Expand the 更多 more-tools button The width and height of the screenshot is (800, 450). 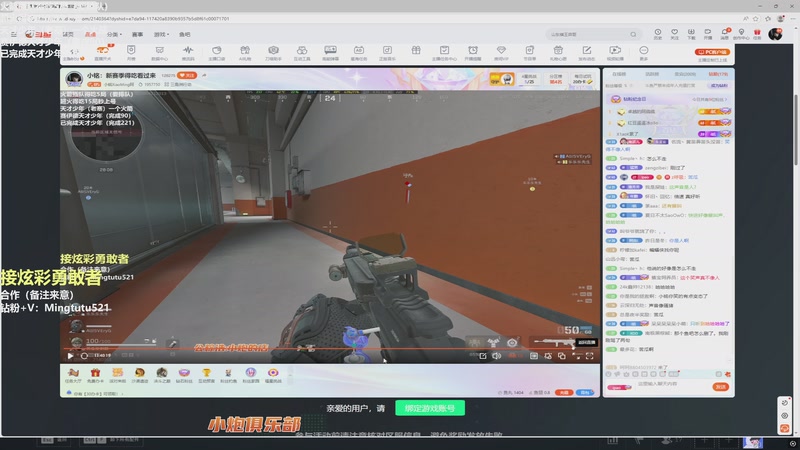click(x=643, y=53)
